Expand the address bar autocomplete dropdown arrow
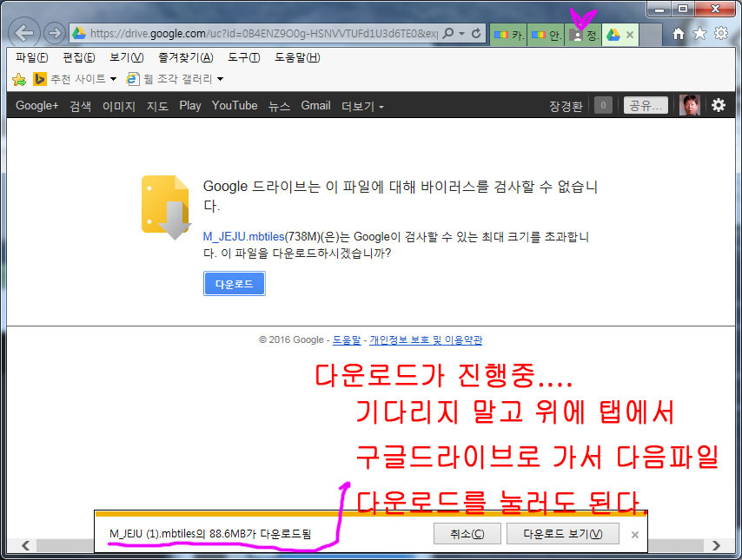 coord(462,34)
